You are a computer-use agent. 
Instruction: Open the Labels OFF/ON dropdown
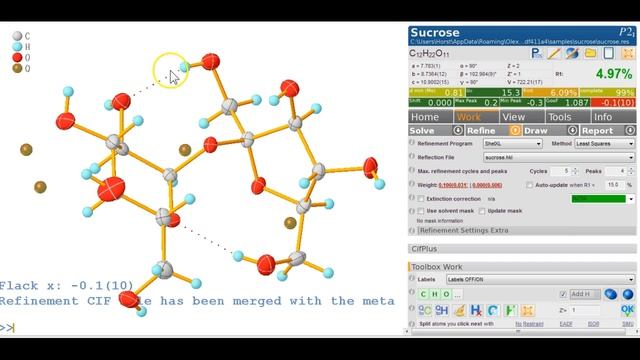pos(540,280)
